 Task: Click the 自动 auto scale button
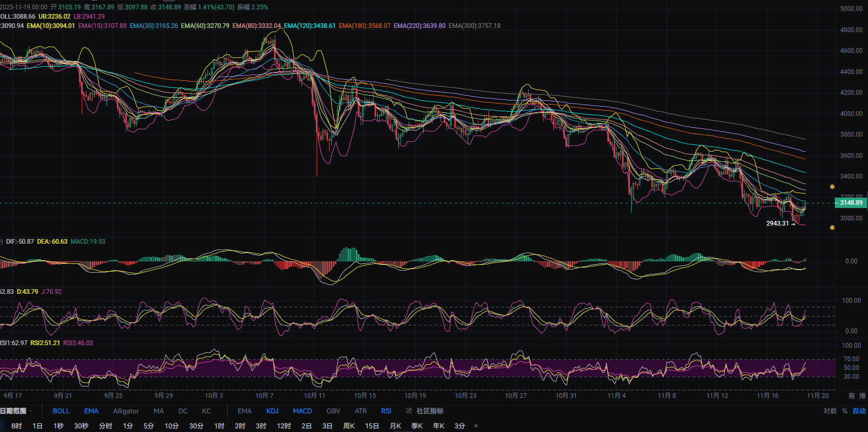859,411
